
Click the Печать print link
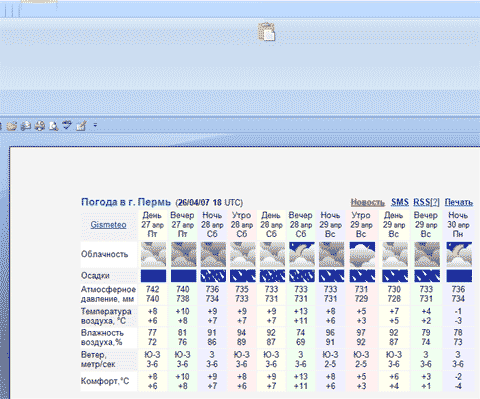coord(459,202)
